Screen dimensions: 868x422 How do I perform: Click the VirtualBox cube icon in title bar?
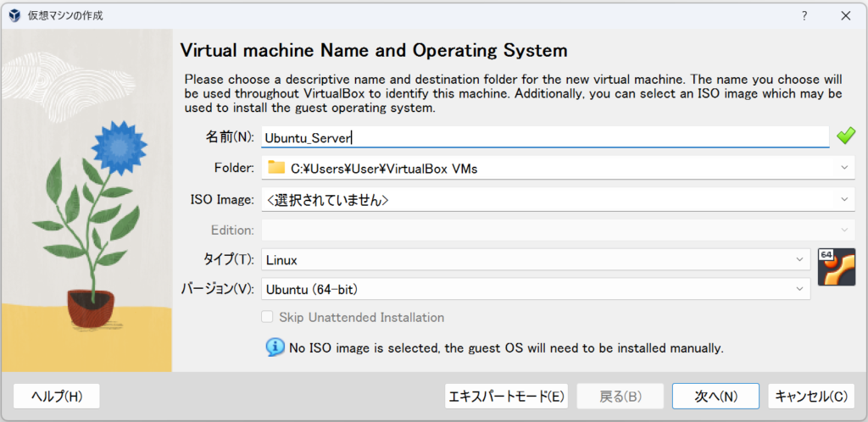15,15
